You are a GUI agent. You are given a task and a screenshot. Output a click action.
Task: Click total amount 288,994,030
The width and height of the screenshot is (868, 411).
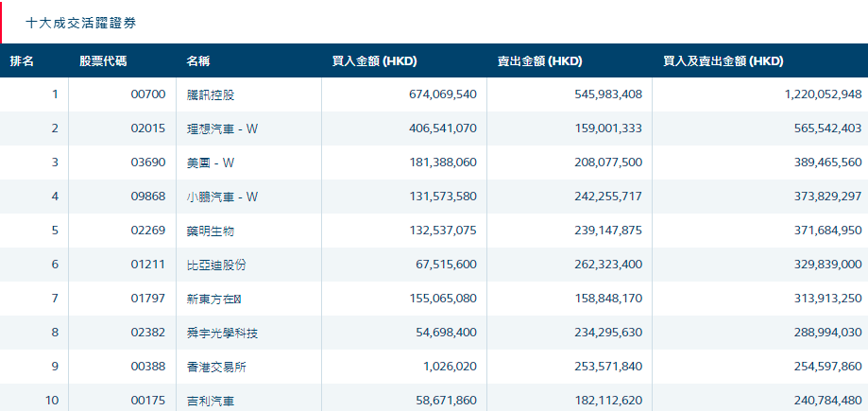click(x=828, y=333)
